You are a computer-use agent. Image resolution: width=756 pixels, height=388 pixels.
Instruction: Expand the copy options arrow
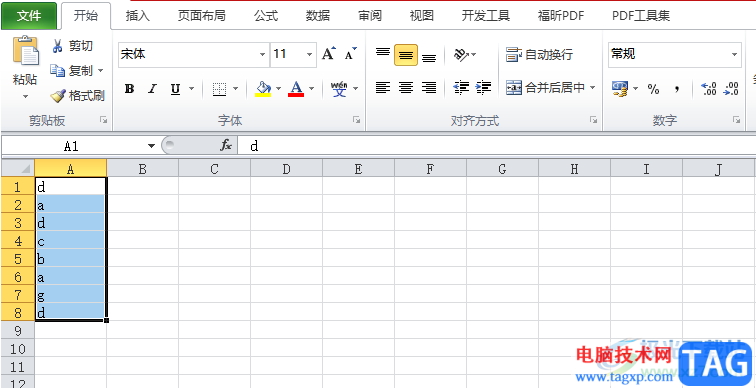click(101, 71)
